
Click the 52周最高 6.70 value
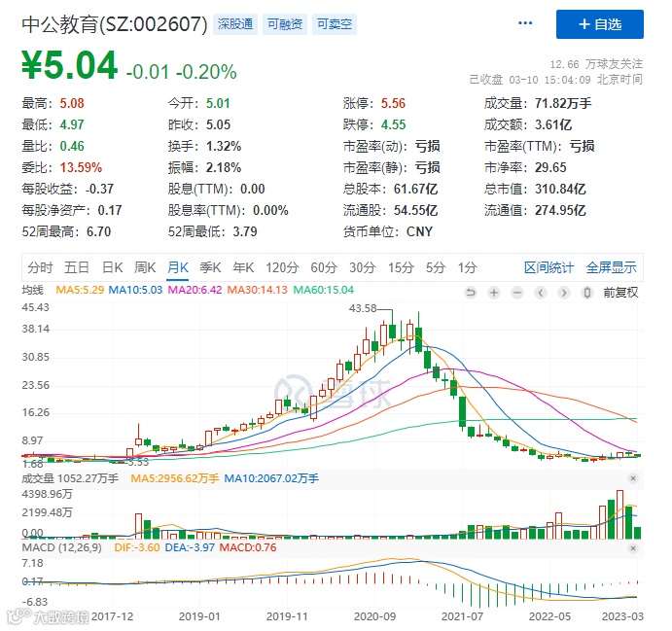pos(98,231)
